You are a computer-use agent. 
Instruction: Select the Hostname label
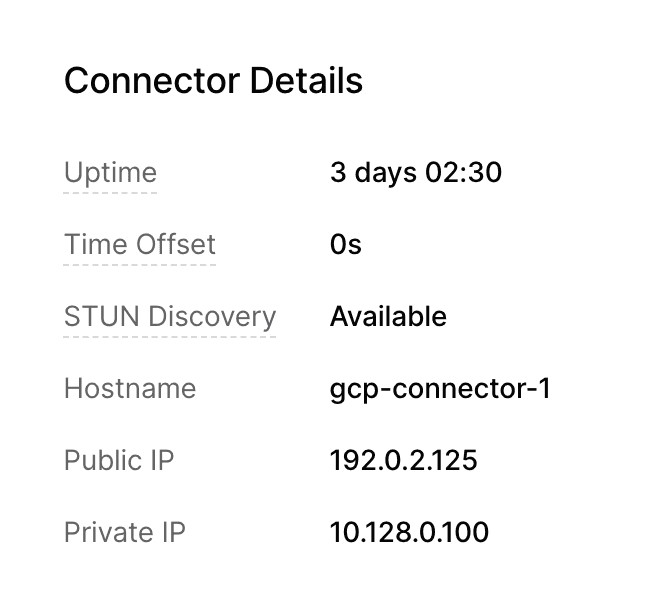130,388
